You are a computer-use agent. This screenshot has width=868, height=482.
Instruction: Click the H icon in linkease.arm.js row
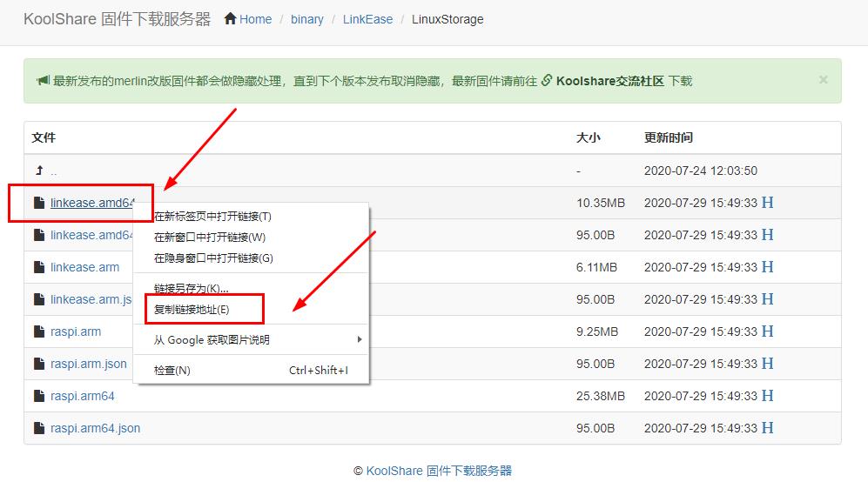click(x=767, y=298)
